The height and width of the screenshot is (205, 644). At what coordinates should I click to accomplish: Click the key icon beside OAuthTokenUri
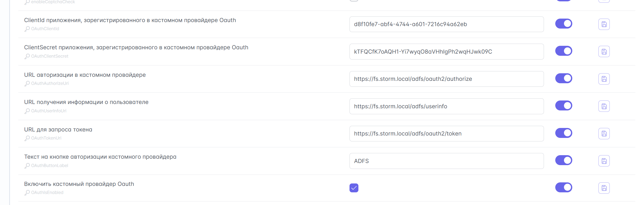27,138
